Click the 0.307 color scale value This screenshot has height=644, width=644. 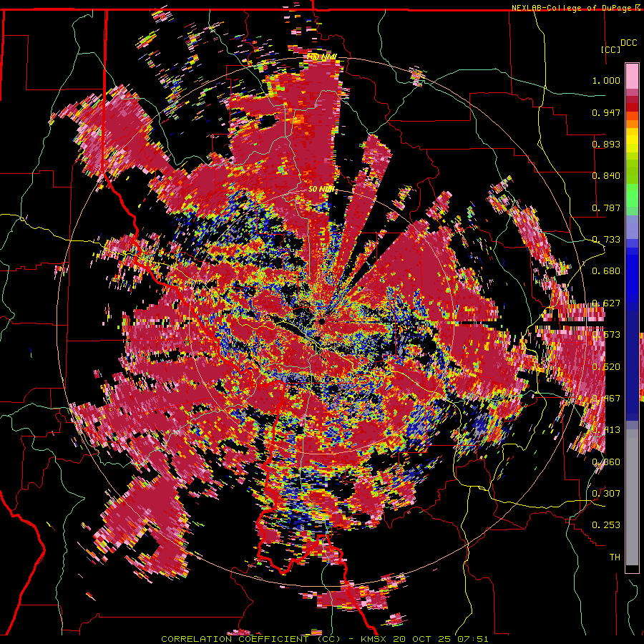click(x=606, y=493)
